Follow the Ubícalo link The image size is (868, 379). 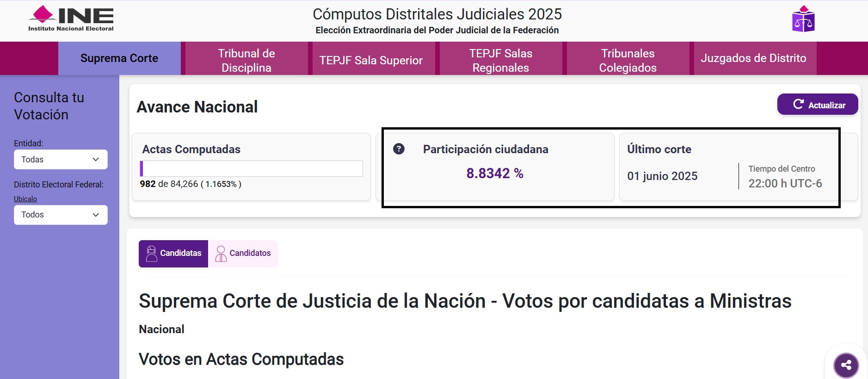25,199
